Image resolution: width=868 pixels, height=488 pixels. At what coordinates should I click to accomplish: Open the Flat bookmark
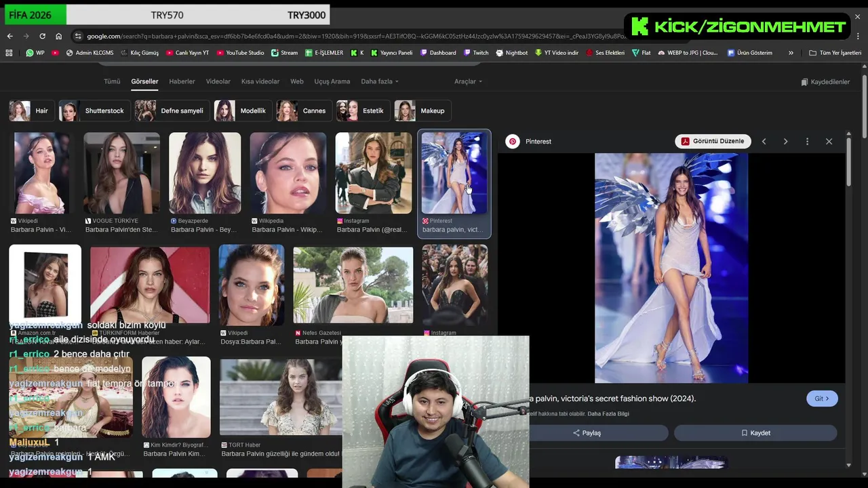[642, 53]
